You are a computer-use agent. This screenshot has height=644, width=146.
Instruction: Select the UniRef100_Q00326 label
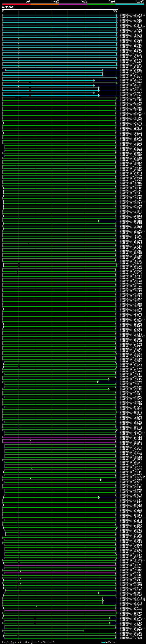point(131,40)
